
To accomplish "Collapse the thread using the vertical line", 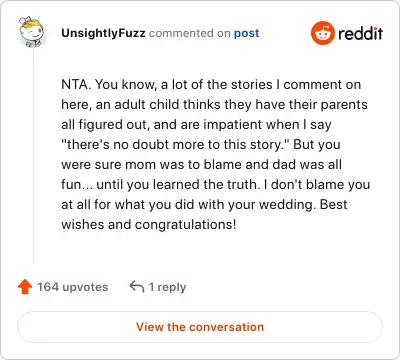I will [33, 157].
